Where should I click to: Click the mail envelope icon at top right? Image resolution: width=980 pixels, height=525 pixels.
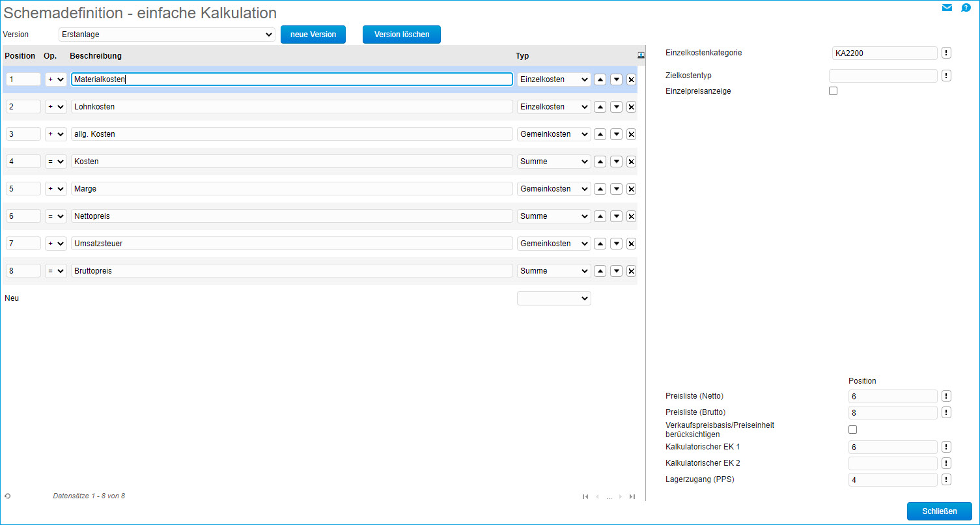(947, 8)
